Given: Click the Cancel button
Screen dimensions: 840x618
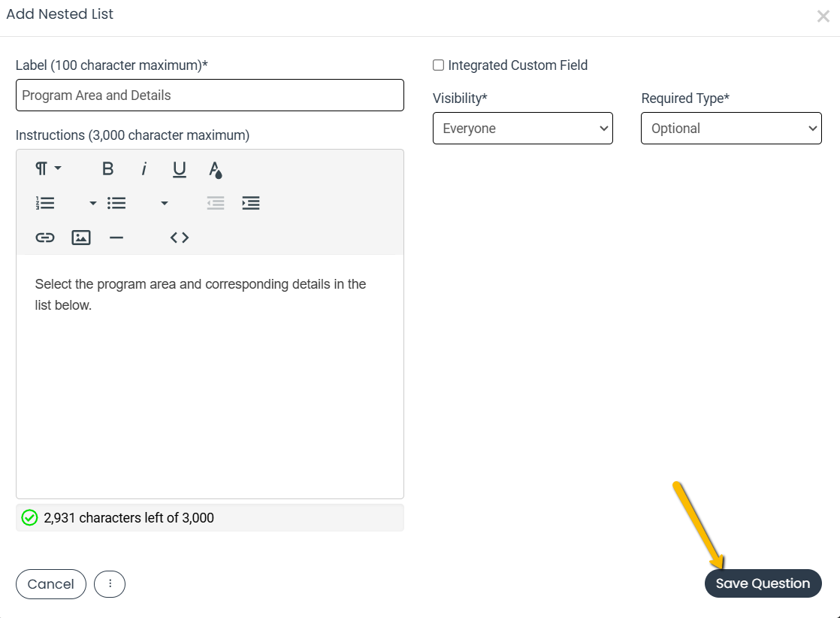Looking at the screenshot, I should pyautogui.click(x=50, y=584).
